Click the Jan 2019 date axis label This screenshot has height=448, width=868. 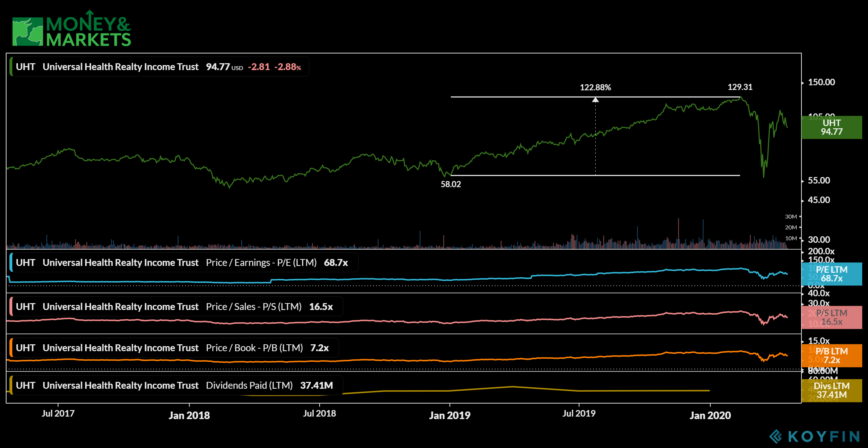(x=450, y=415)
